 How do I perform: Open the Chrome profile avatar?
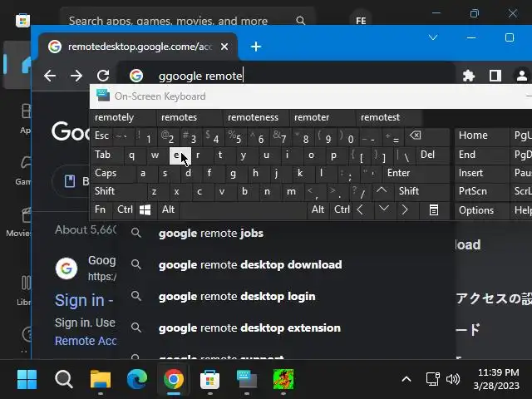coord(522,76)
